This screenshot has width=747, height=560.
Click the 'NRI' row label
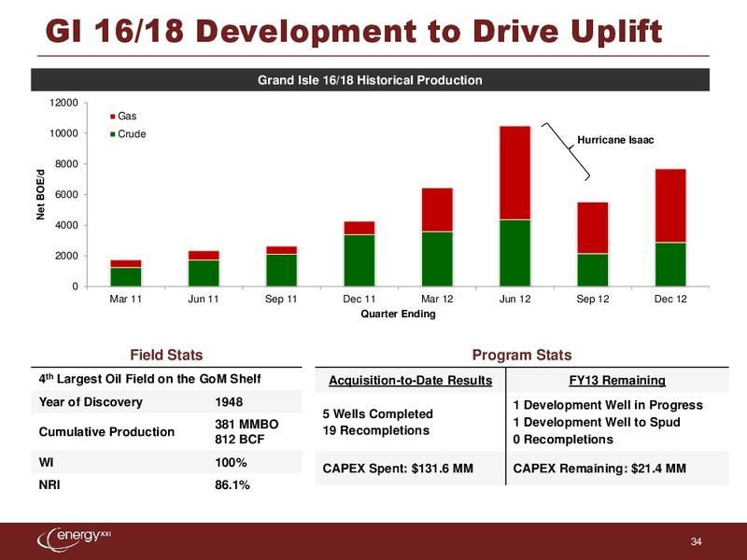pyautogui.click(x=49, y=484)
